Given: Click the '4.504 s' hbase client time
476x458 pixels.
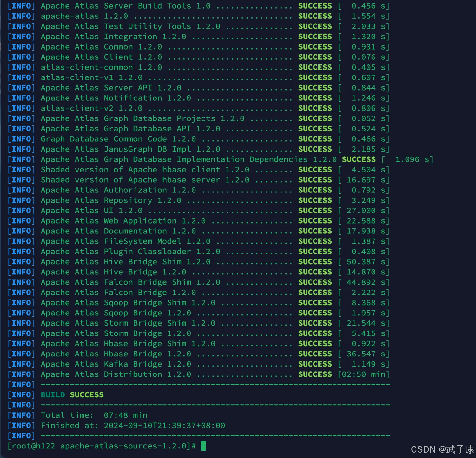Looking at the screenshot, I should coord(369,170).
